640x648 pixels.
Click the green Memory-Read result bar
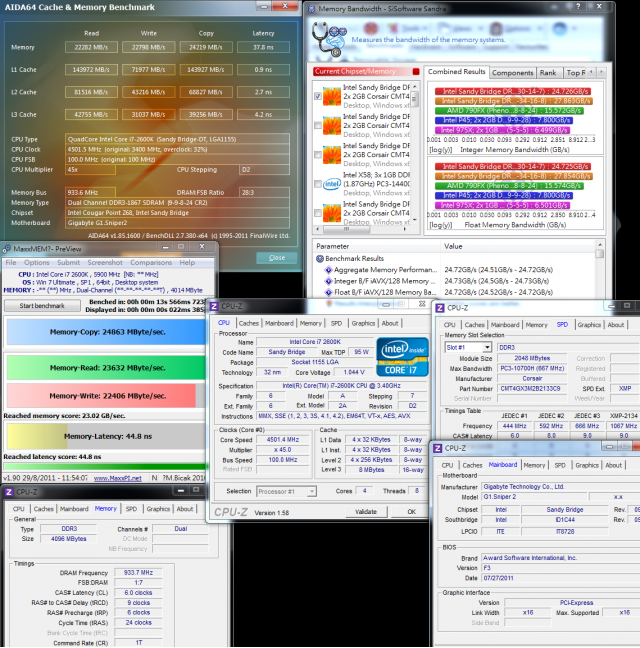[106, 368]
